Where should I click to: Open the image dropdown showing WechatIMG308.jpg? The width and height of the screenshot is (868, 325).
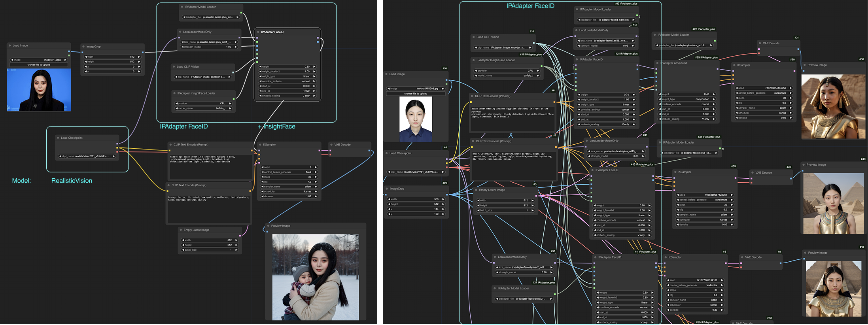pos(416,89)
